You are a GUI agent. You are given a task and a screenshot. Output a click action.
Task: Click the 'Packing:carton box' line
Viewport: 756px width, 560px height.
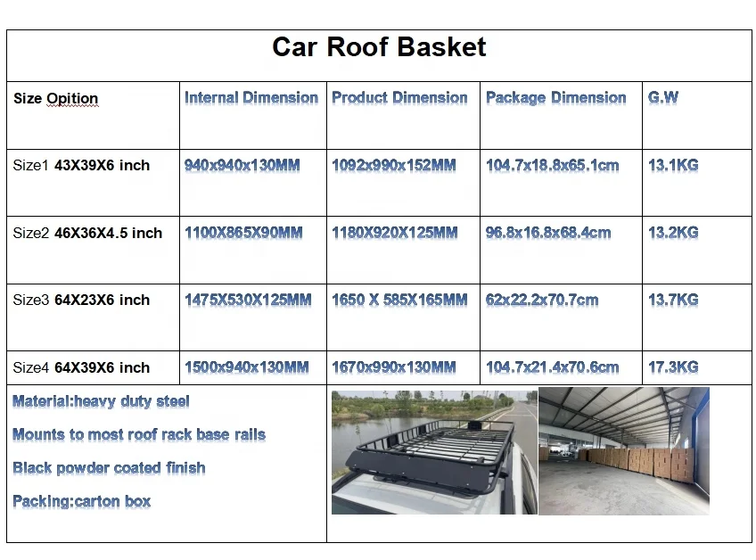coord(81,502)
